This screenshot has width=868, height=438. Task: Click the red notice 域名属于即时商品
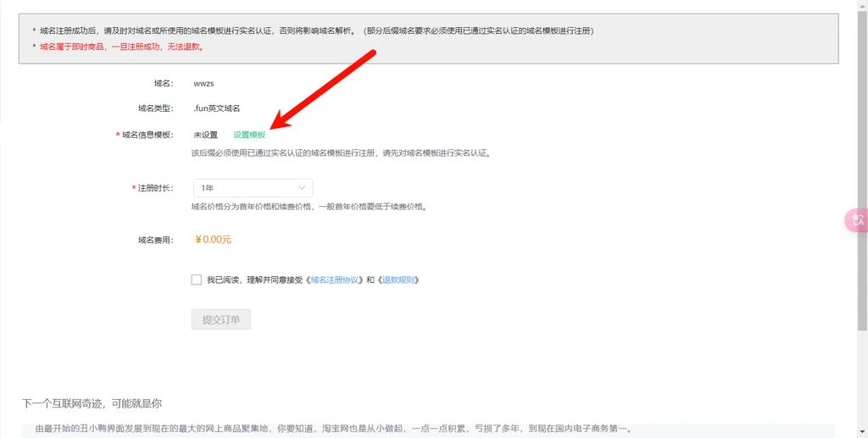[x=122, y=47]
